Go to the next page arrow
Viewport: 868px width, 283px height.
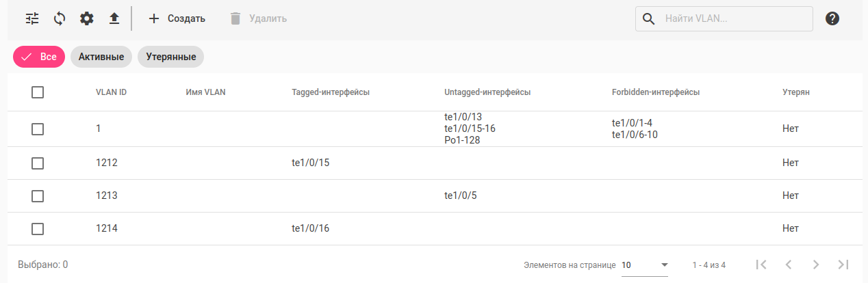click(x=815, y=265)
